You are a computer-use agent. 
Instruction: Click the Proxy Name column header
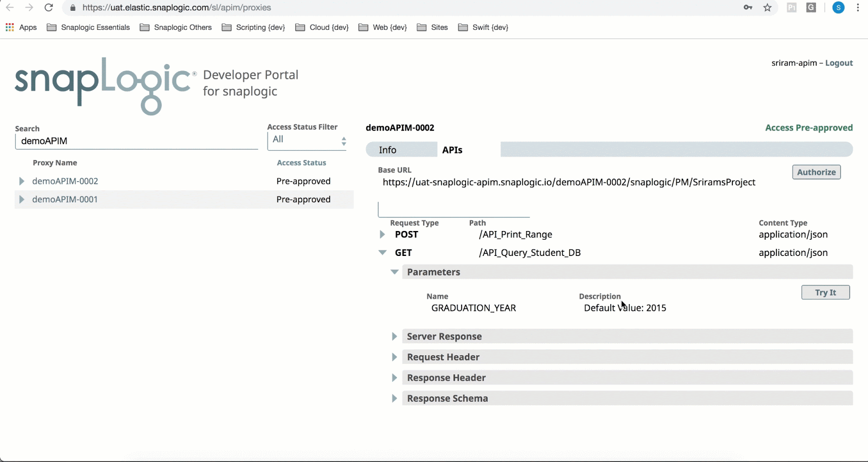(55, 163)
